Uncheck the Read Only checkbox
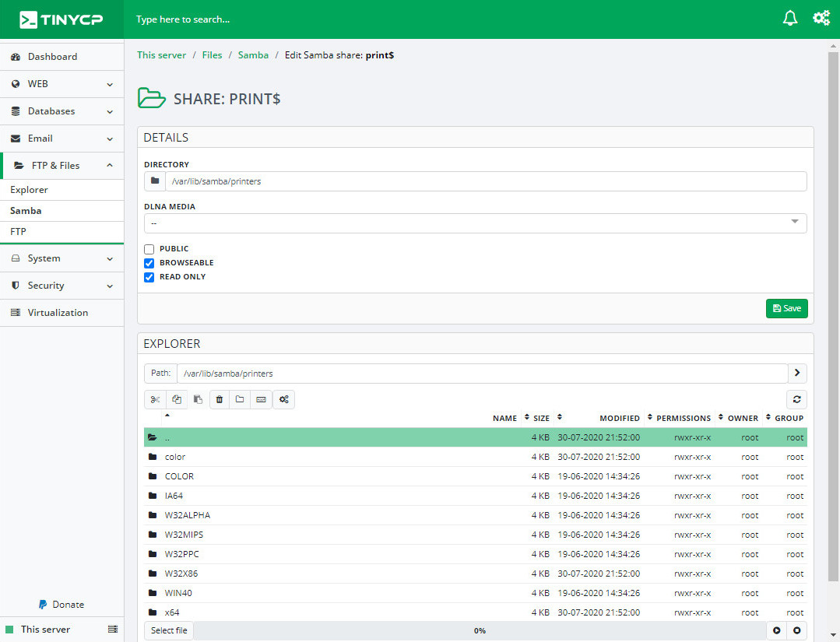Image resolution: width=840 pixels, height=642 pixels. 149,277
